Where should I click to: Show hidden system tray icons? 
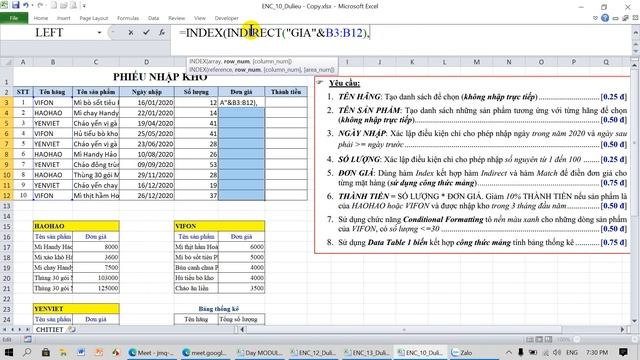(x=509, y=352)
